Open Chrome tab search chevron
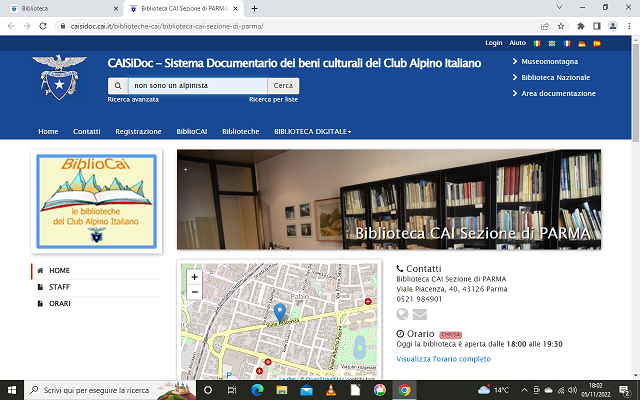Screen dimensions: 640x400 coord(559,8)
